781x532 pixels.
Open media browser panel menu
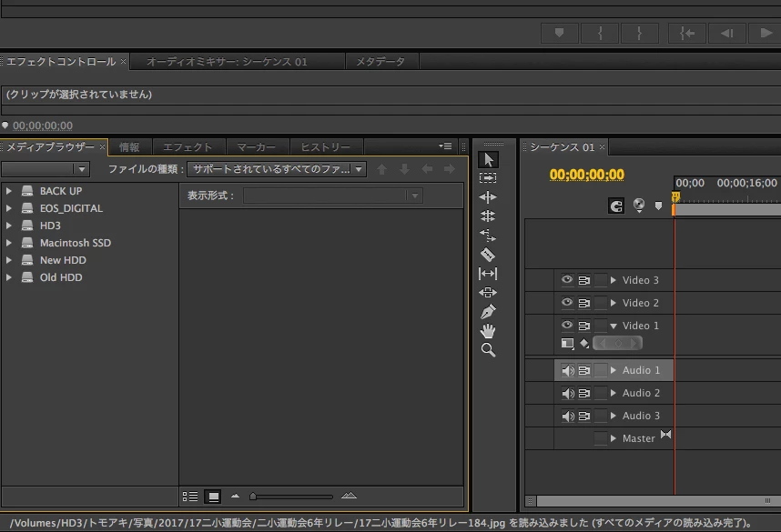coord(445,146)
